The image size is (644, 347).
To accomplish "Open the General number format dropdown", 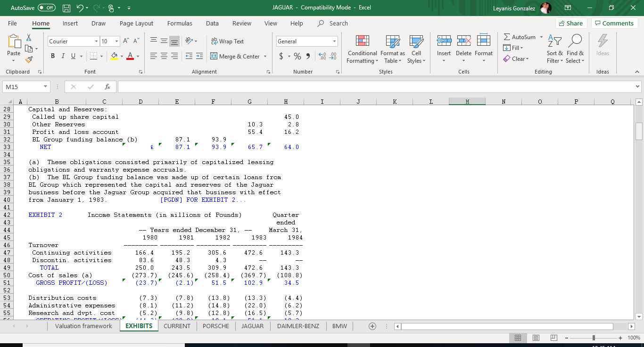I will [335, 41].
